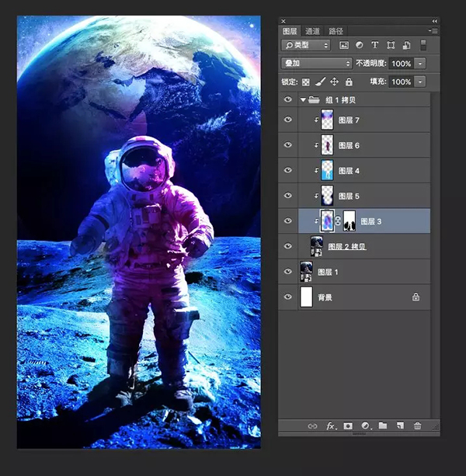Collapse the 组 1 拷贝 group triangle
Screen dimensions: 466x476
point(302,100)
